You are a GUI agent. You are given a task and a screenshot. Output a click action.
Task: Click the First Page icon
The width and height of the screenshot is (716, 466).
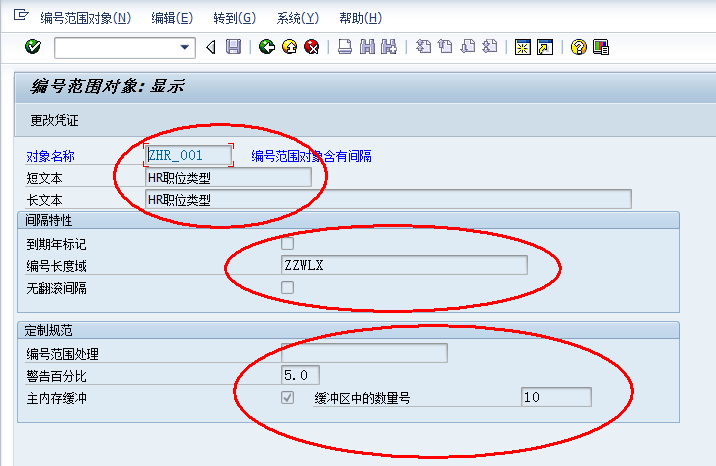point(423,47)
